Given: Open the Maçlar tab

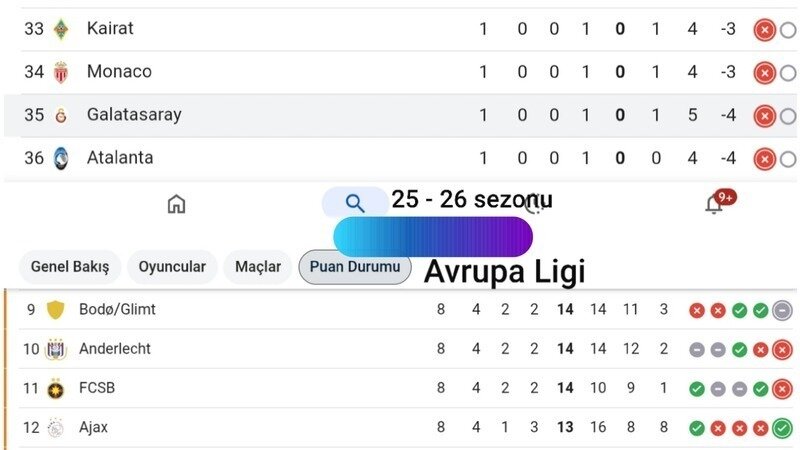Looking at the screenshot, I should point(258,267).
